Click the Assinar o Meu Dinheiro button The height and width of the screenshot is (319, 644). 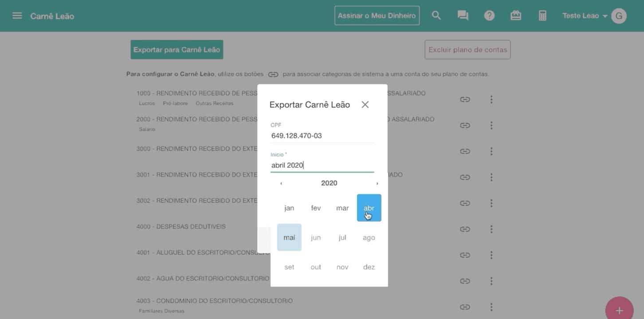(x=377, y=16)
